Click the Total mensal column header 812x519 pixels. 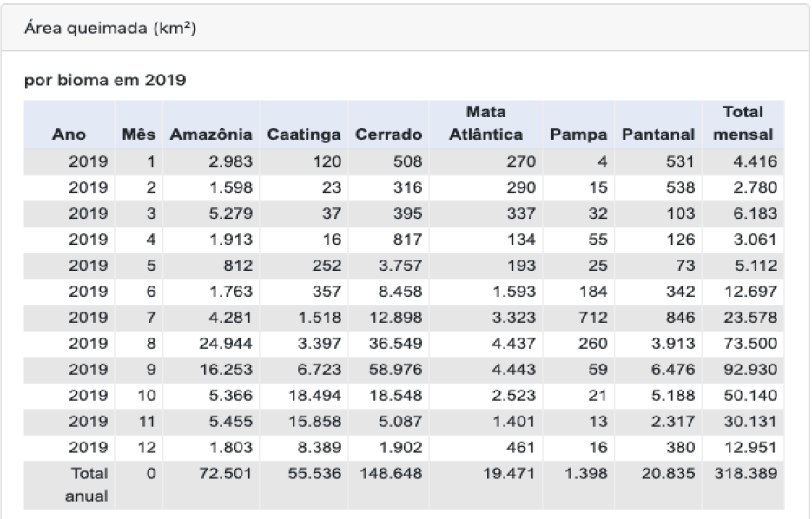point(743,123)
